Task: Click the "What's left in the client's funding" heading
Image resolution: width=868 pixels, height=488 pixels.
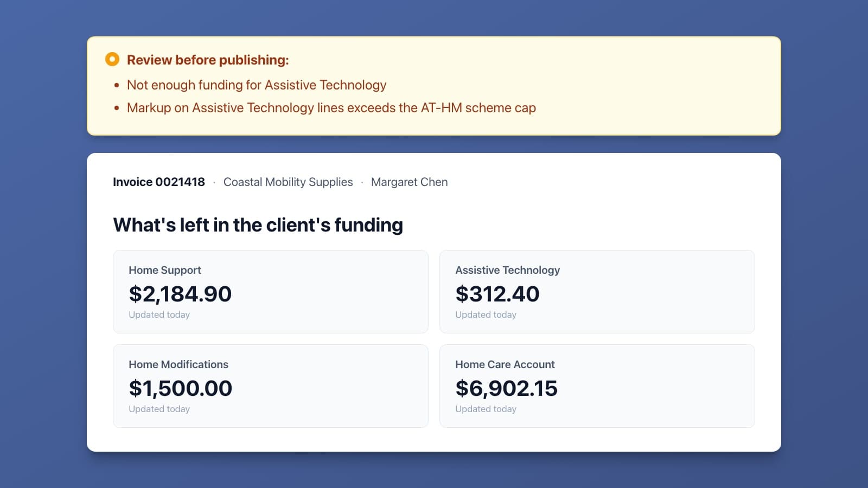Action: (258, 225)
